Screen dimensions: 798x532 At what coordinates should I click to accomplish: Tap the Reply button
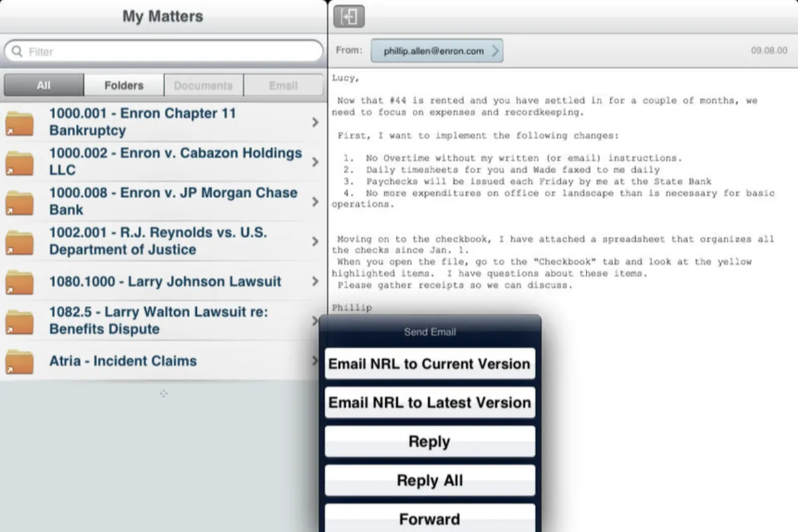click(x=430, y=442)
